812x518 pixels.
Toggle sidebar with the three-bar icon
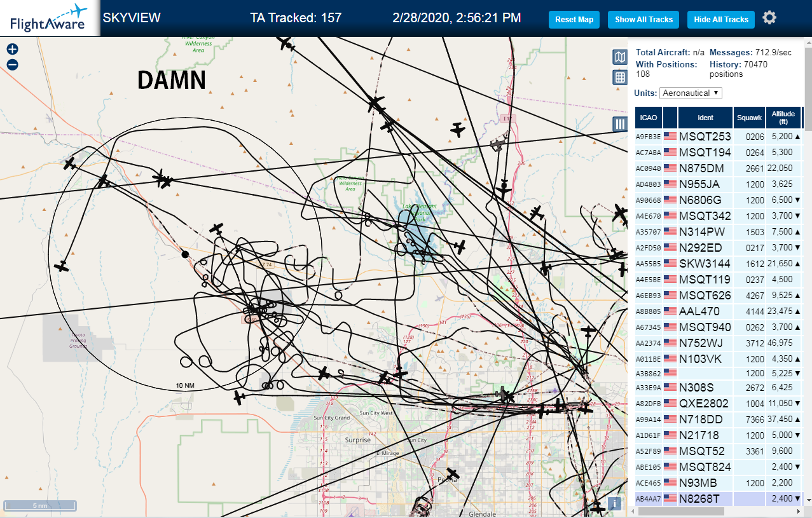[x=620, y=124]
